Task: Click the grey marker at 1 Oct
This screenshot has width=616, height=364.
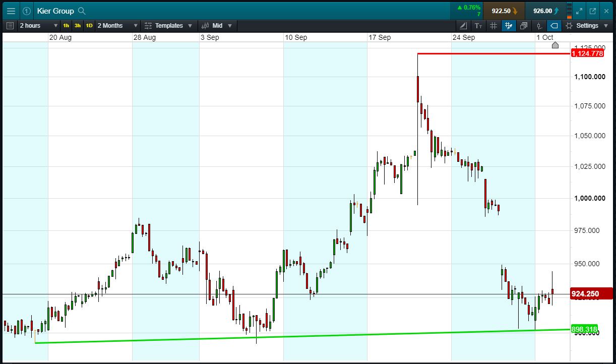Action: [x=555, y=45]
